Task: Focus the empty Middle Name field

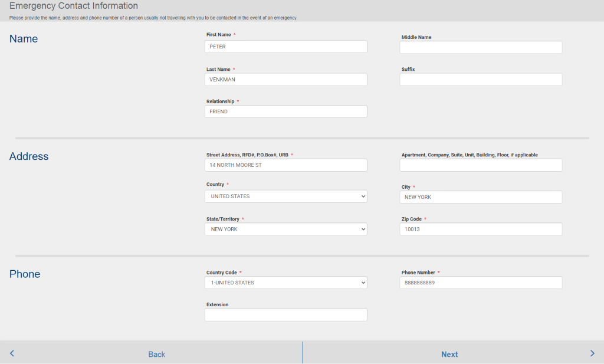Action: (x=481, y=48)
